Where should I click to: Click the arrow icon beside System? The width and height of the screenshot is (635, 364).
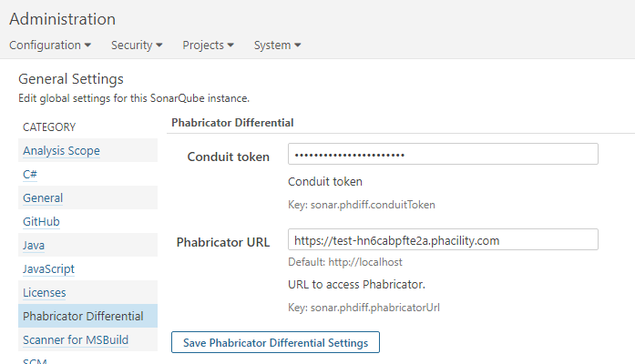(x=298, y=45)
